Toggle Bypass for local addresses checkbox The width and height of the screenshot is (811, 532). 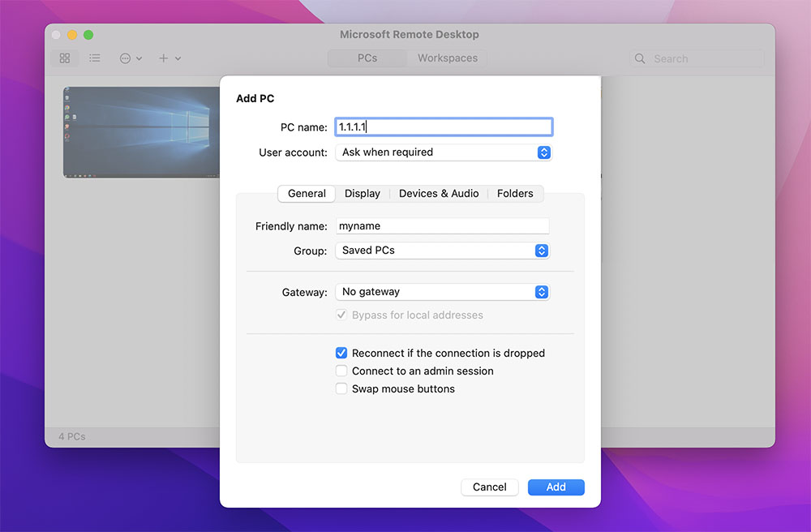click(x=341, y=315)
